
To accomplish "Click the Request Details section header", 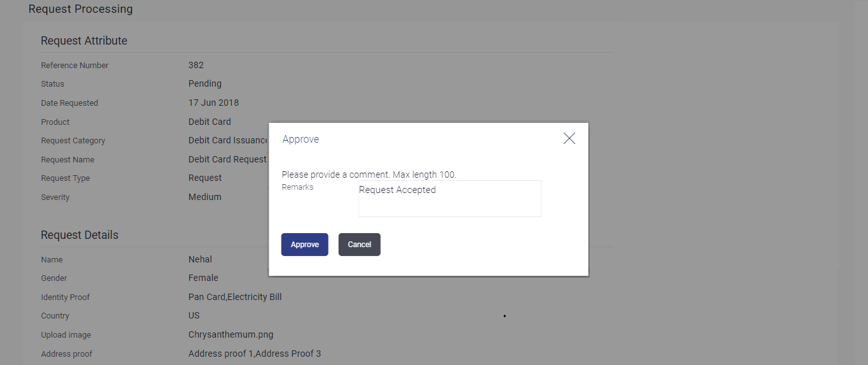I will pyautogui.click(x=80, y=235).
